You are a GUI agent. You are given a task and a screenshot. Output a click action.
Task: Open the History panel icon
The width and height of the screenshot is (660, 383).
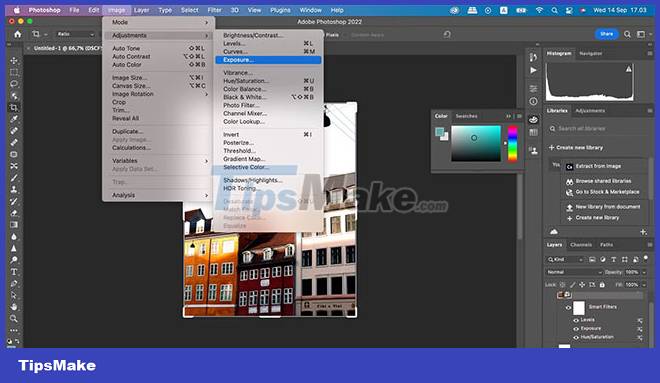533,57
